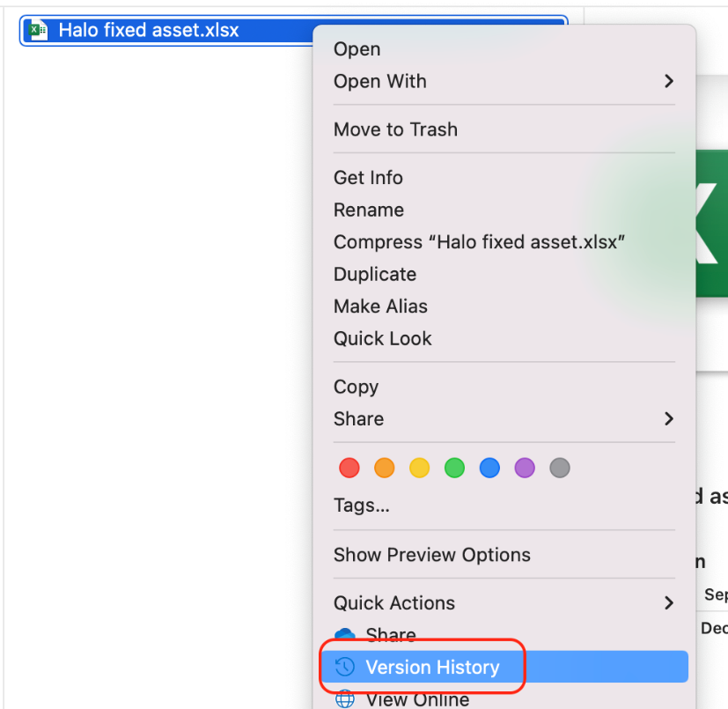Screen dimensions: 728x709
Task: Apply the gray tag to the file
Action: [x=560, y=468]
